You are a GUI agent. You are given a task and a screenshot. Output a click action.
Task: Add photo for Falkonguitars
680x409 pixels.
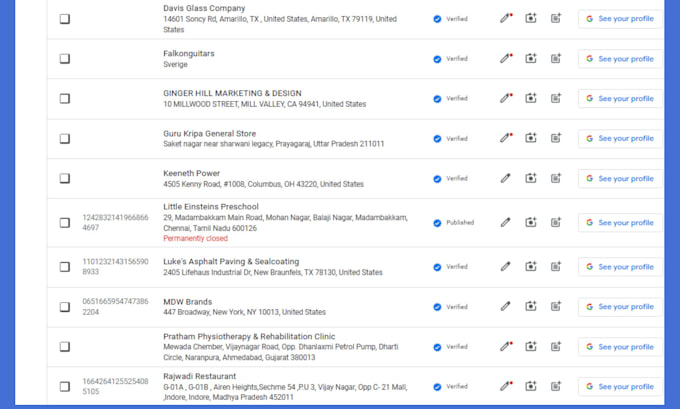coord(531,58)
